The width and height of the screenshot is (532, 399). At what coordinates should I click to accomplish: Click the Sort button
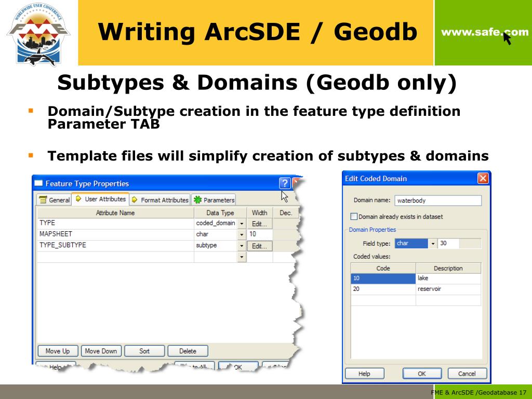click(144, 351)
